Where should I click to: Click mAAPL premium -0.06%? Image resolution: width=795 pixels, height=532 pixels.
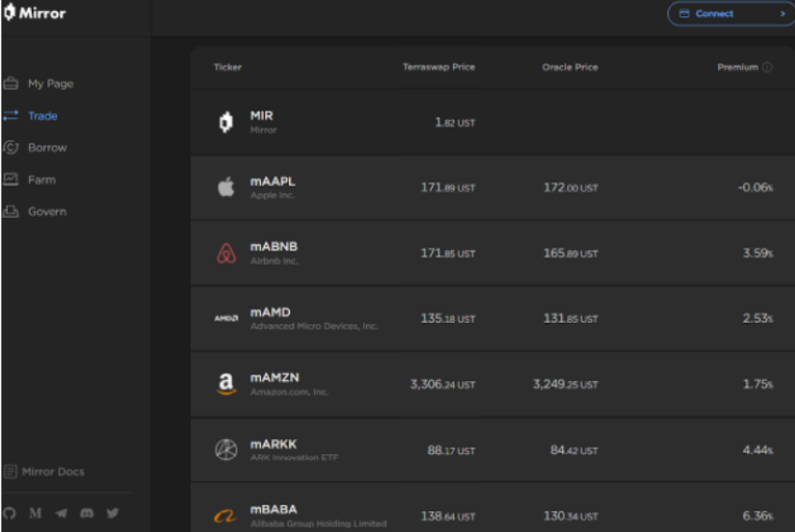click(756, 188)
